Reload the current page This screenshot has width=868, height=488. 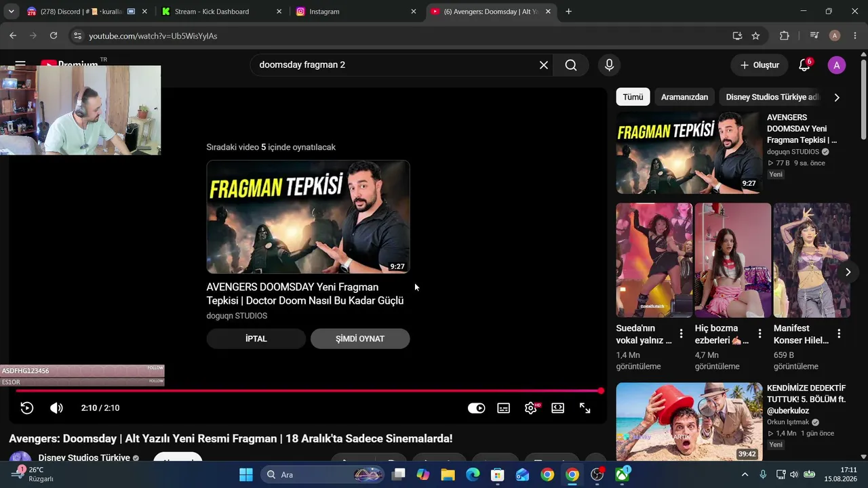[53, 36]
